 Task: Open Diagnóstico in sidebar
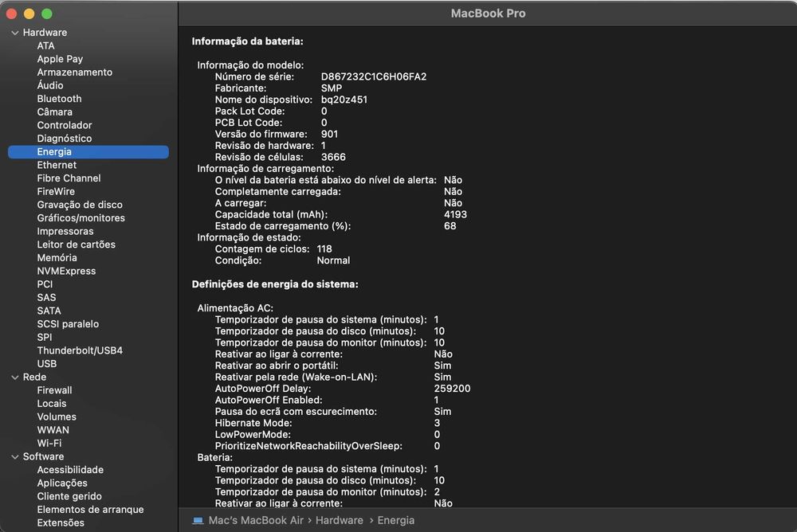point(65,139)
